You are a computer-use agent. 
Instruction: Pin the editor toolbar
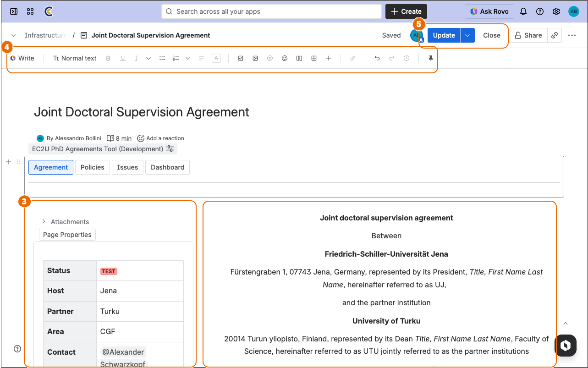430,58
